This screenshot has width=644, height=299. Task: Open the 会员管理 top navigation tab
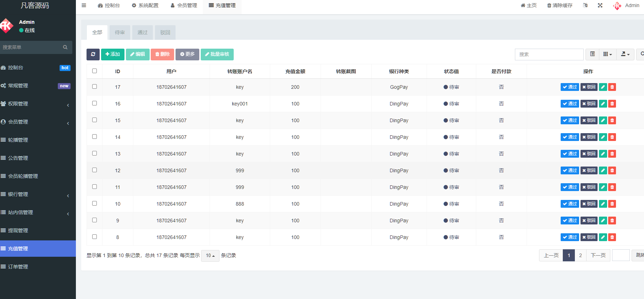(x=184, y=5)
